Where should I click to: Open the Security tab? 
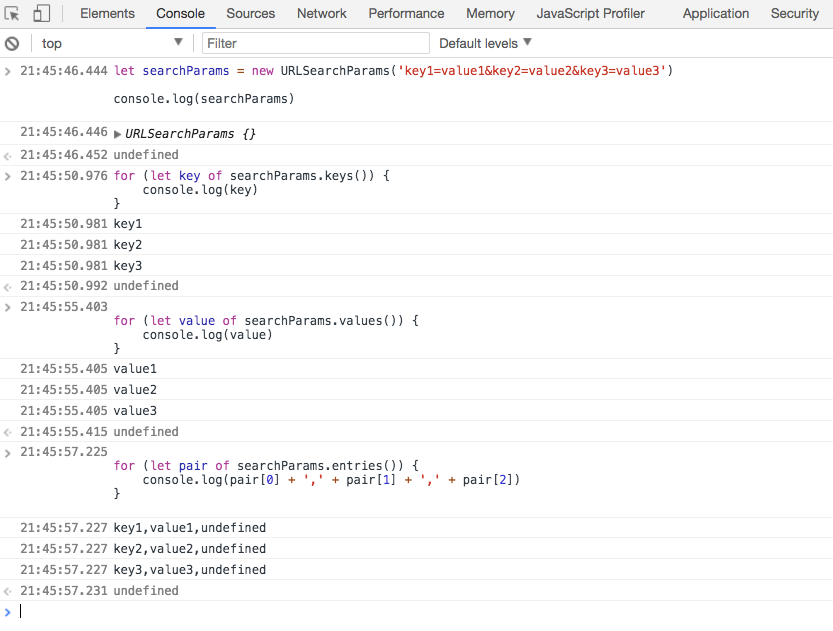pos(795,13)
